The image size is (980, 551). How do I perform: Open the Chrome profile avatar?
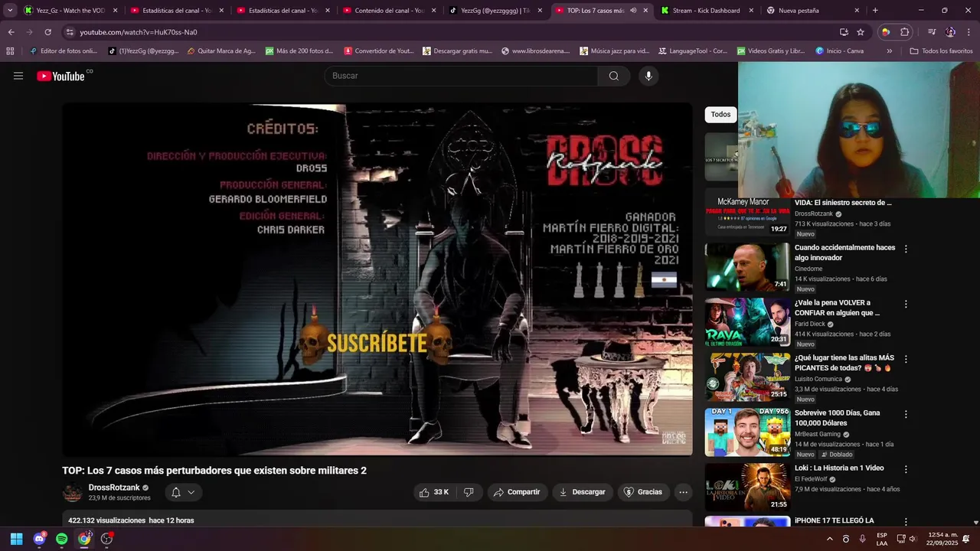pyautogui.click(x=950, y=32)
